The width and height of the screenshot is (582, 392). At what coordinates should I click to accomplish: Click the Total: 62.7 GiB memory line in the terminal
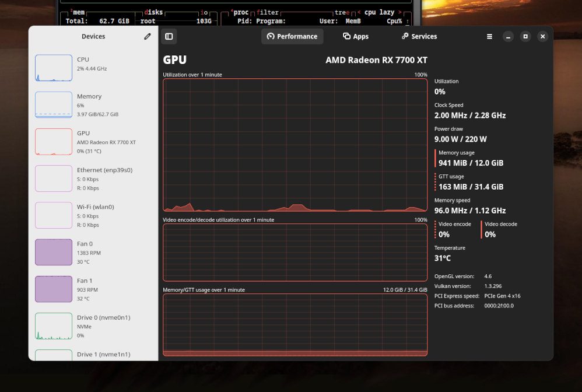[x=97, y=21]
